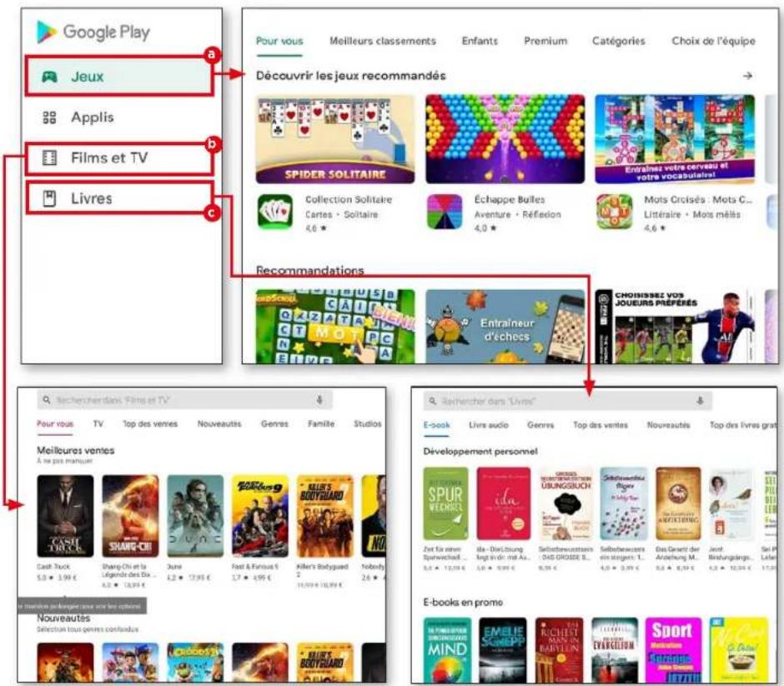This screenshot has height=686, width=784.
Task: Click the Échappe Bulles app icon
Action: (445, 212)
